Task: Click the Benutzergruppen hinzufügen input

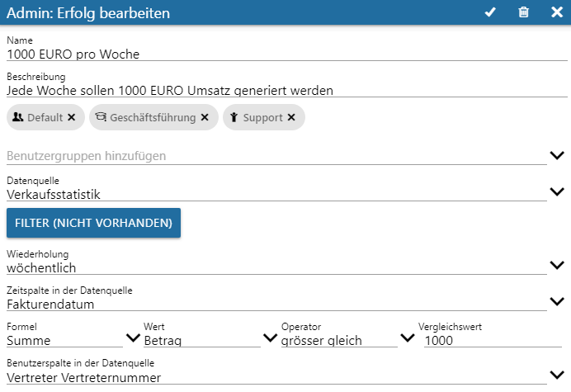Action: (x=276, y=156)
